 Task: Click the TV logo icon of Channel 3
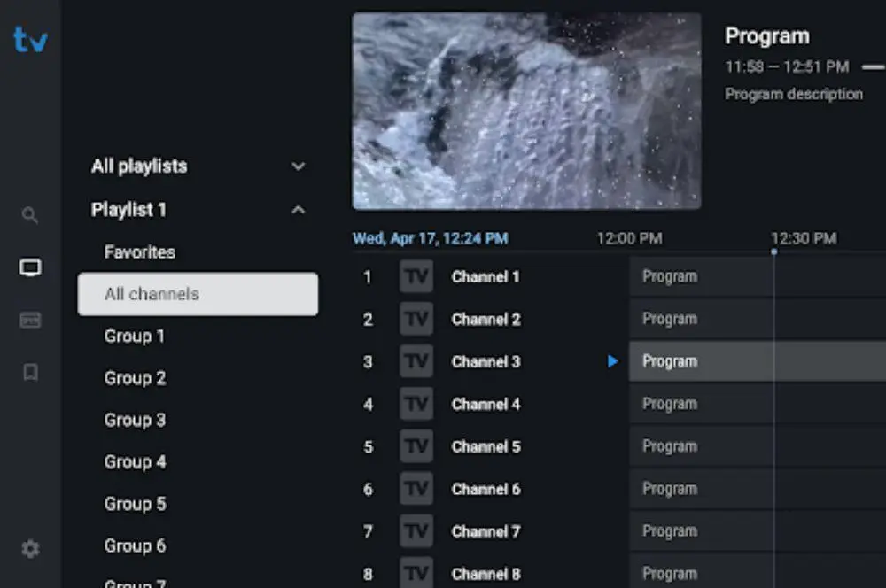coord(416,361)
